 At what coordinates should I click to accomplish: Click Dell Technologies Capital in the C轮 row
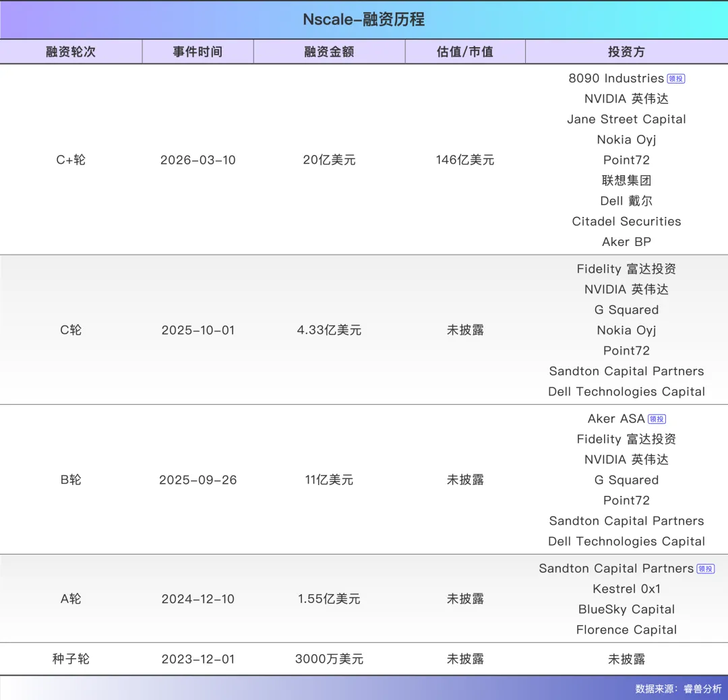coord(626,391)
